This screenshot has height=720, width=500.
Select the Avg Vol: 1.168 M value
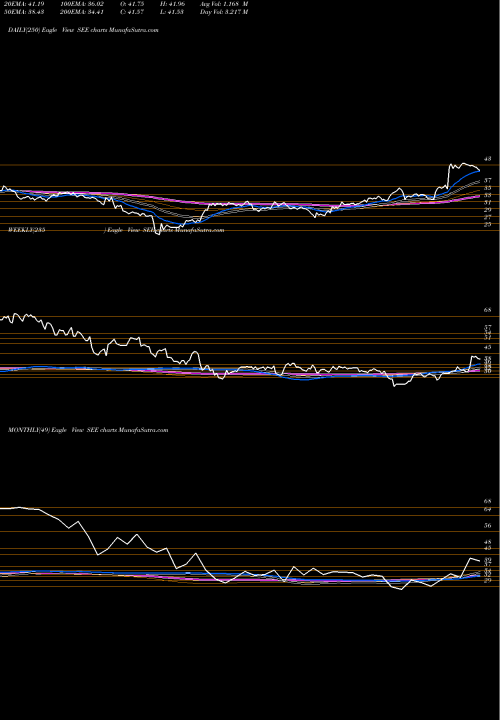(x=224, y=4)
